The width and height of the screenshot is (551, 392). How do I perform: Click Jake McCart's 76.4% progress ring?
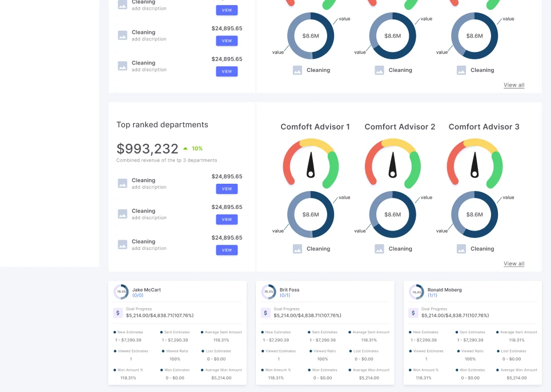pyautogui.click(x=121, y=292)
